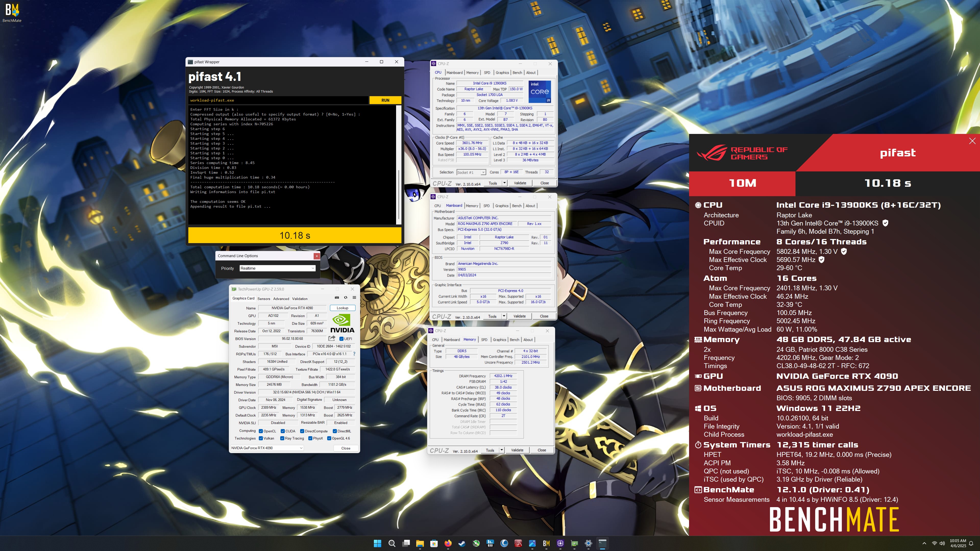Open Settings gear in taskbar
The height and width of the screenshot is (551, 980).
(x=589, y=543)
